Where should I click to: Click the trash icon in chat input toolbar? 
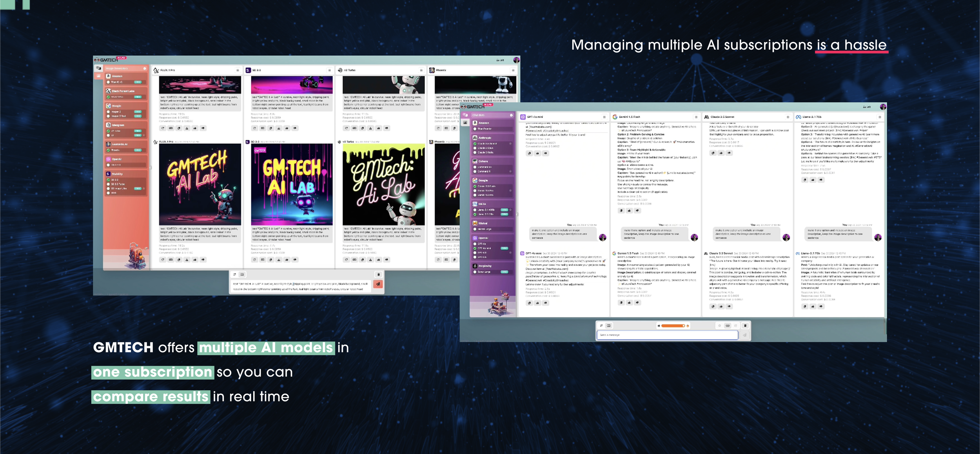click(x=745, y=326)
